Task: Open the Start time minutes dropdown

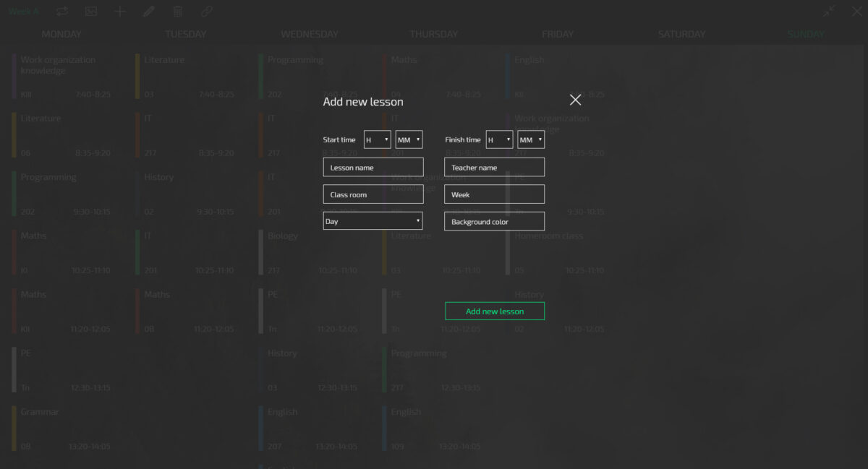Action: point(409,139)
